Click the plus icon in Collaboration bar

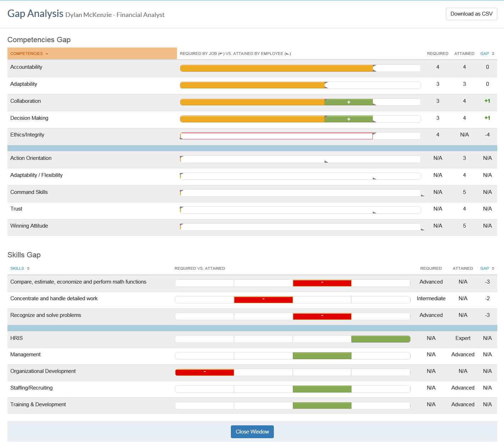349,102
